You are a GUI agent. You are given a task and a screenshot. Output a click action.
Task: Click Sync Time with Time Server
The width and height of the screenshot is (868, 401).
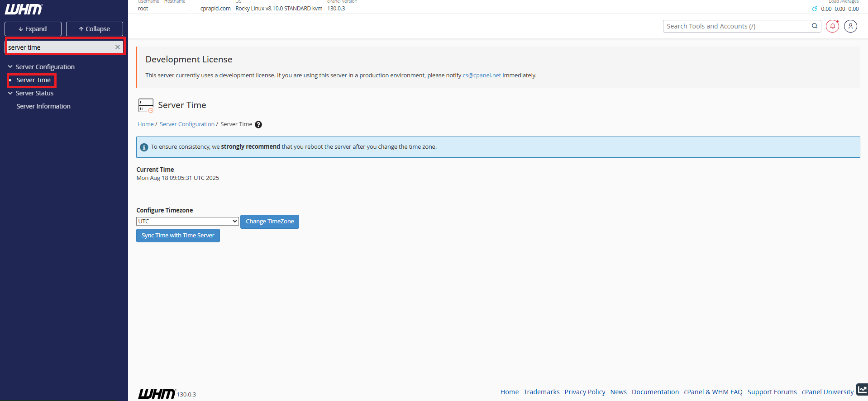(178, 236)
